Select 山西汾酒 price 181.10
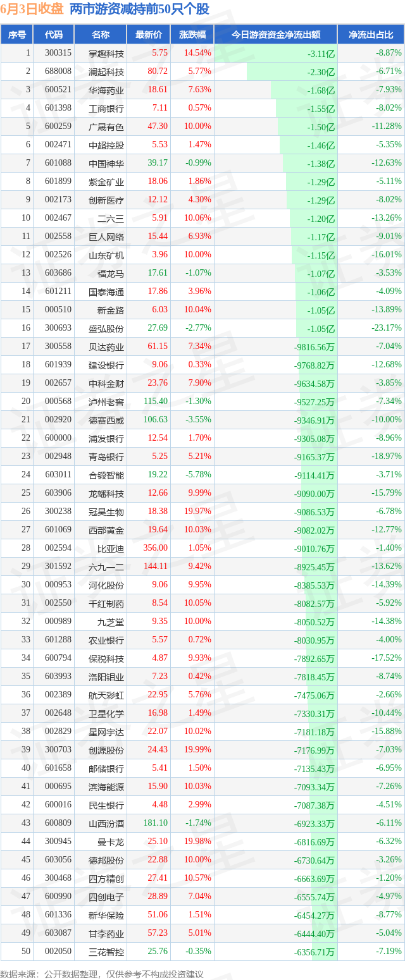This screenshot has width=405, height=980. [x=154, y=823]
